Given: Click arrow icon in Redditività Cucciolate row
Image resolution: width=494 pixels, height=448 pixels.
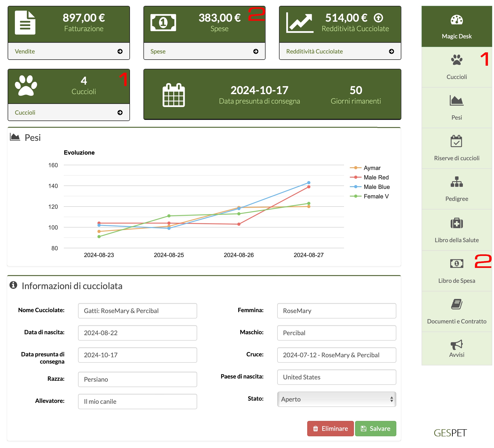Looking at the screenshot, I should pos(391,51).
